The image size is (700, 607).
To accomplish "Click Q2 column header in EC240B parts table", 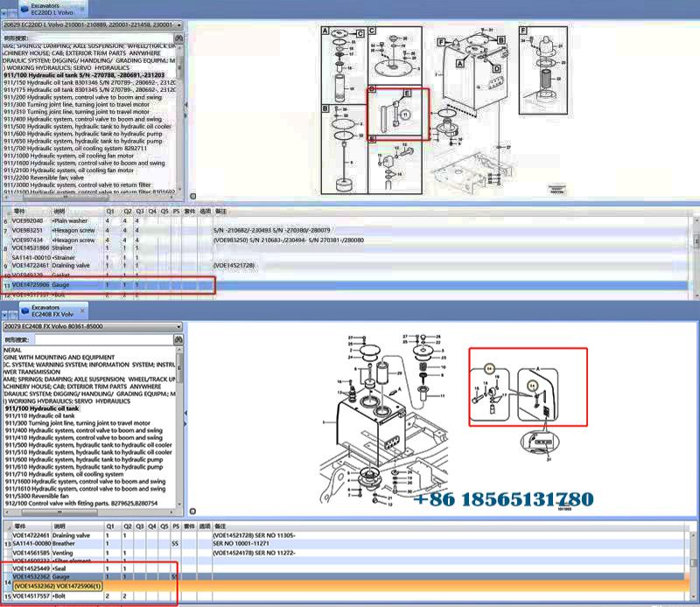I will click(128, 527).
